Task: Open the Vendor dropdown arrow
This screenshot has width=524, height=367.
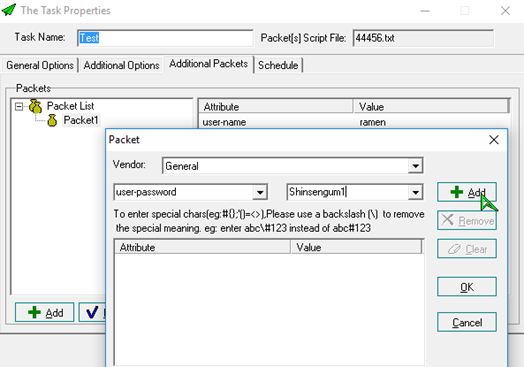Action: coord(415,166)
